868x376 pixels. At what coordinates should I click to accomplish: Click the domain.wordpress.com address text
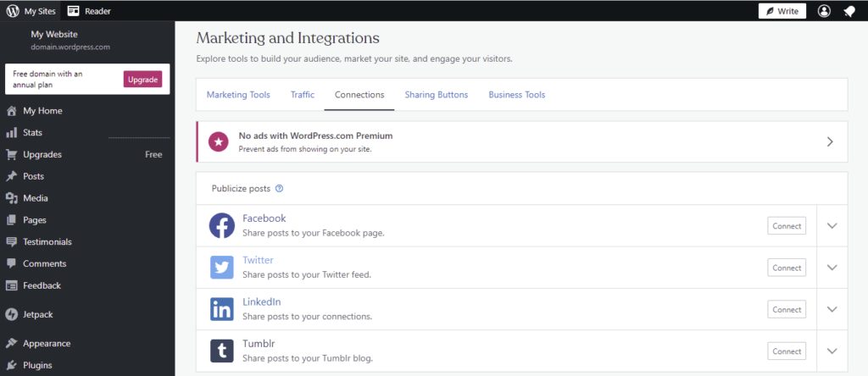click(x=70, y=47)
